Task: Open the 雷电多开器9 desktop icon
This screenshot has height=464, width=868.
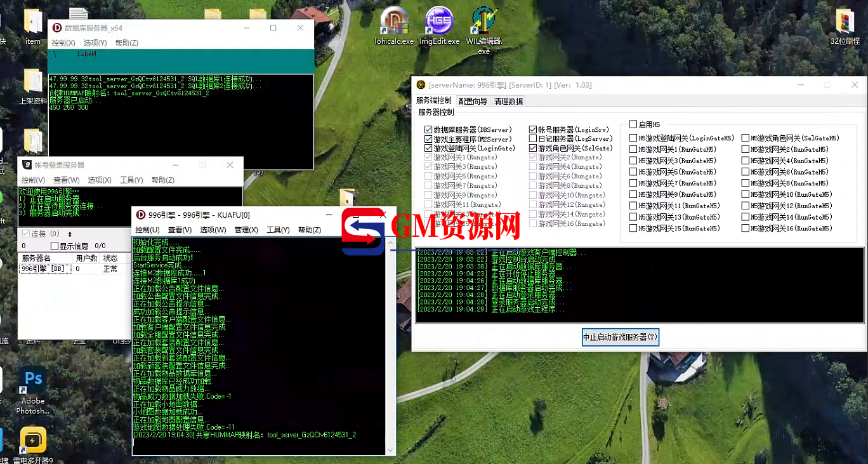Action: click(33, 446)
